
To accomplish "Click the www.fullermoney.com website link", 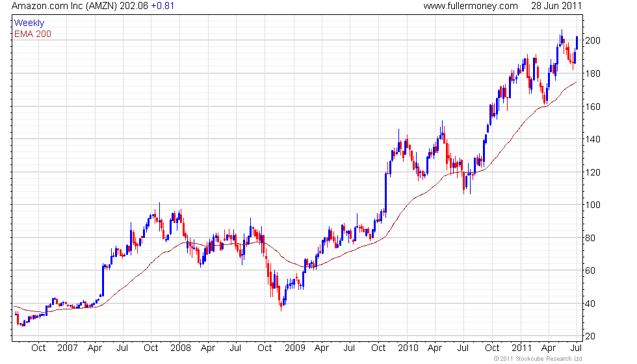I will pos(470,6).
